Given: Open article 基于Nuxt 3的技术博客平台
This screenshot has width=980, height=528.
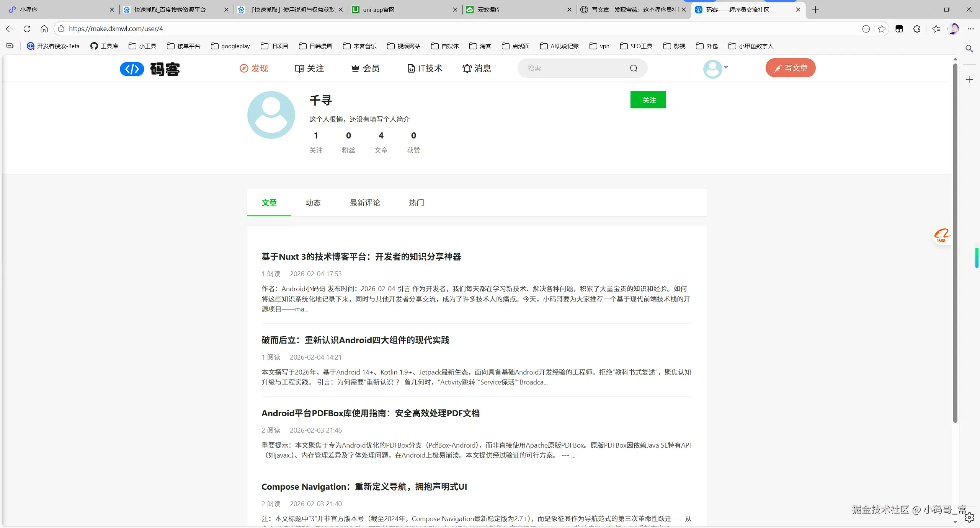Looking at the screenshot, I should tap(361, 256).
